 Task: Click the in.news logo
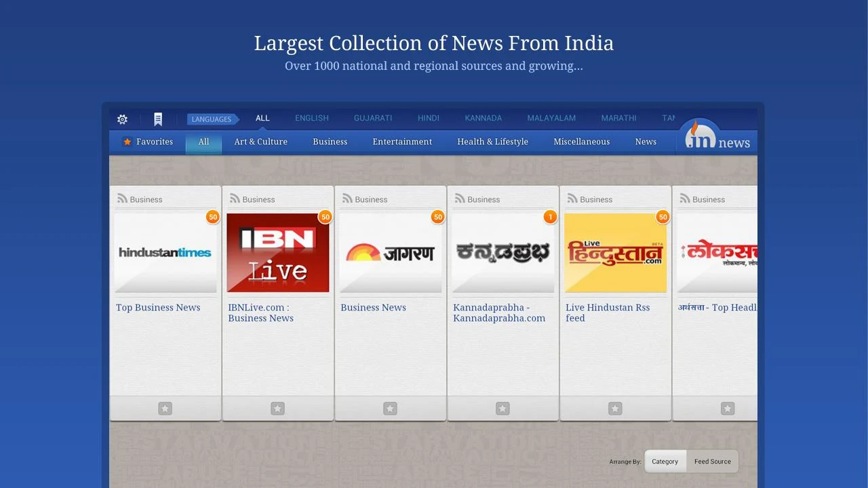point(717,136)
